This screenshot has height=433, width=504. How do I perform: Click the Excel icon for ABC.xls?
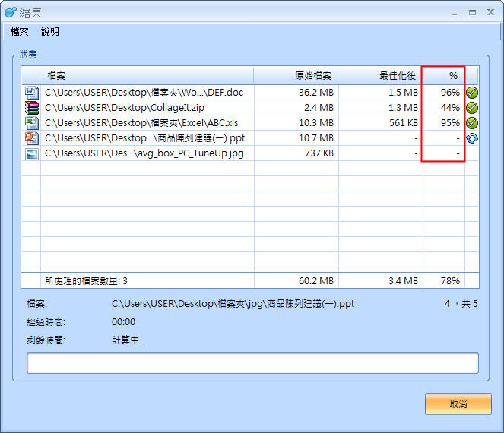point(31,123)
